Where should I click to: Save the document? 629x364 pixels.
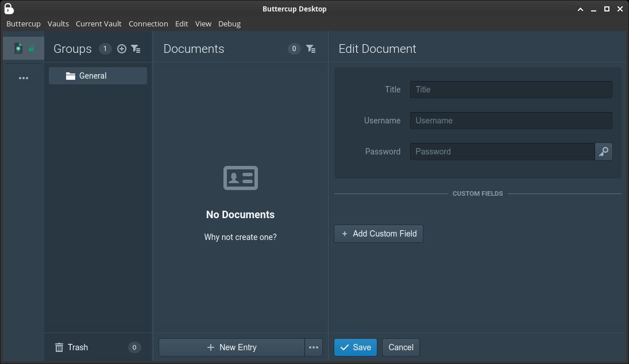tap(356, 347)
